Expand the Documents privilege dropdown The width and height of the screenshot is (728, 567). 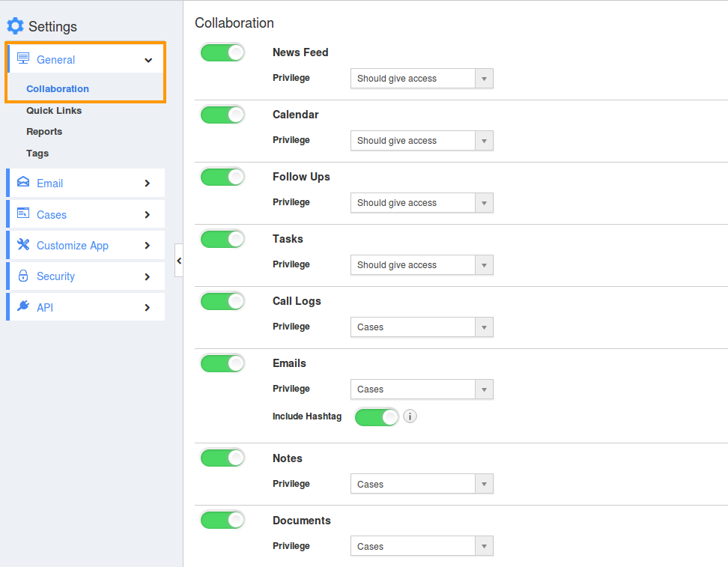pyautogui.click(x=422, y=547)
